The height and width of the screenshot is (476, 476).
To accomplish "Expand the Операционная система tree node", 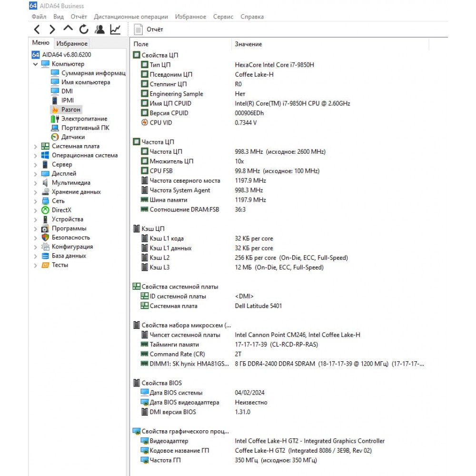I will tap(35, 156).
